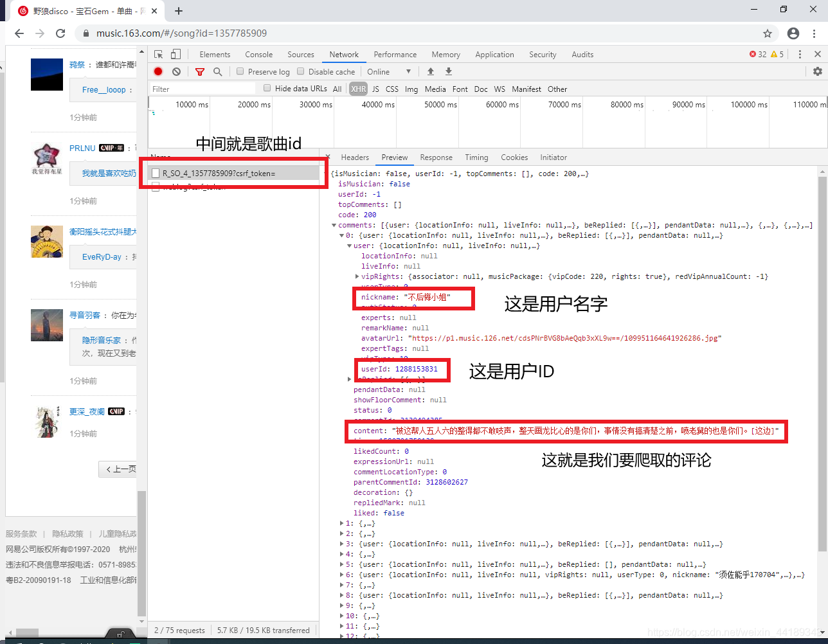Select the R_SO_4_1357785909 request checkbox
This screenshot has width=828, height=644.
156,174
